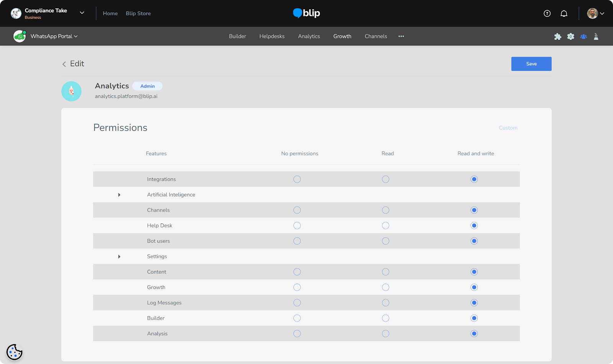The height and width of the screenshot is (364, 613).
Task: Expand the Settings permissions row
Action: [x=119, y=256]
